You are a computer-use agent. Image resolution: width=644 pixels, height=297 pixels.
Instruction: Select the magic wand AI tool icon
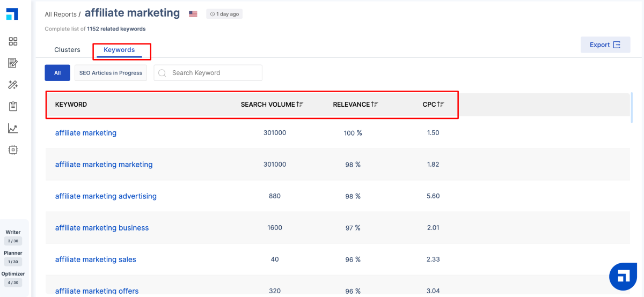pyautogui.click(x=13, y=85)
